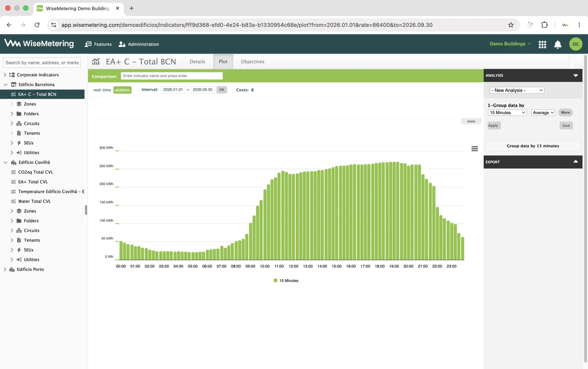Click the page vertical scrollbar

[x=585, y=208]
